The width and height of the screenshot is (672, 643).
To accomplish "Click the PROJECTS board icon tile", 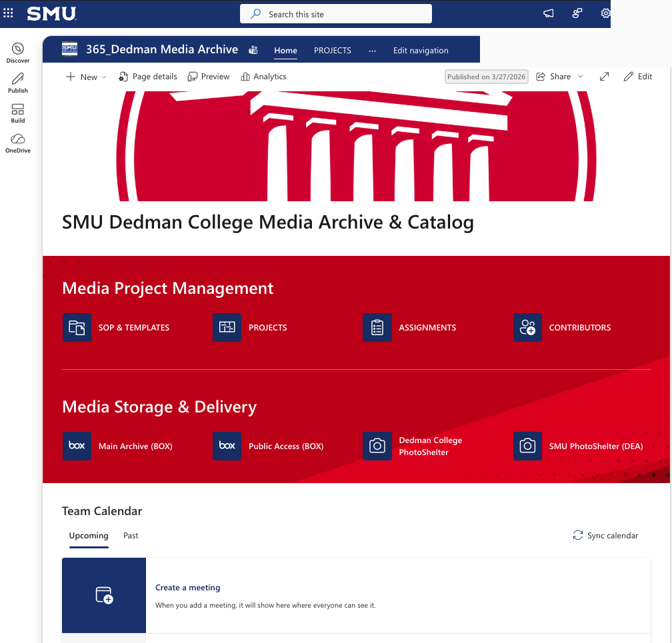I will pos(227,327).
